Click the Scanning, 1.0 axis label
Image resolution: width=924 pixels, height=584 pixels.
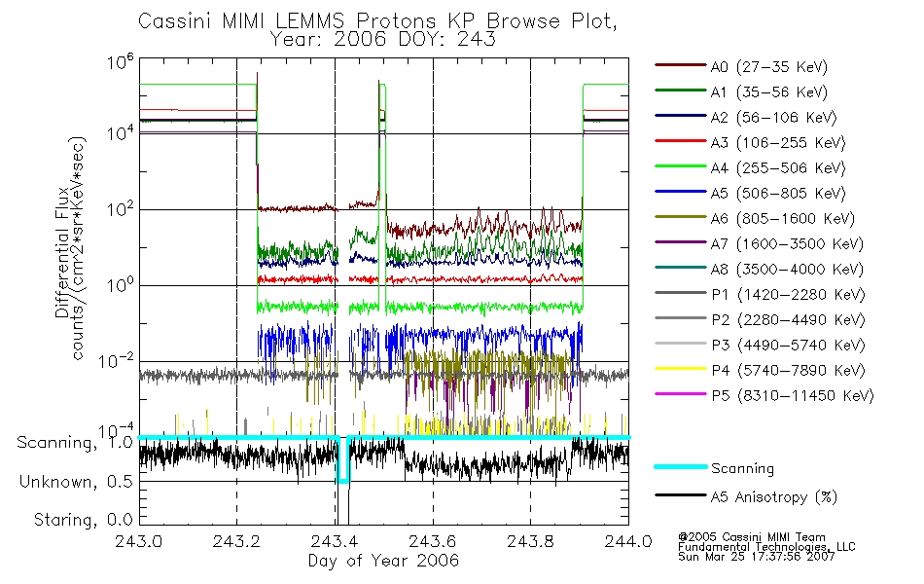pyautogui.click(x=75, y=443)
